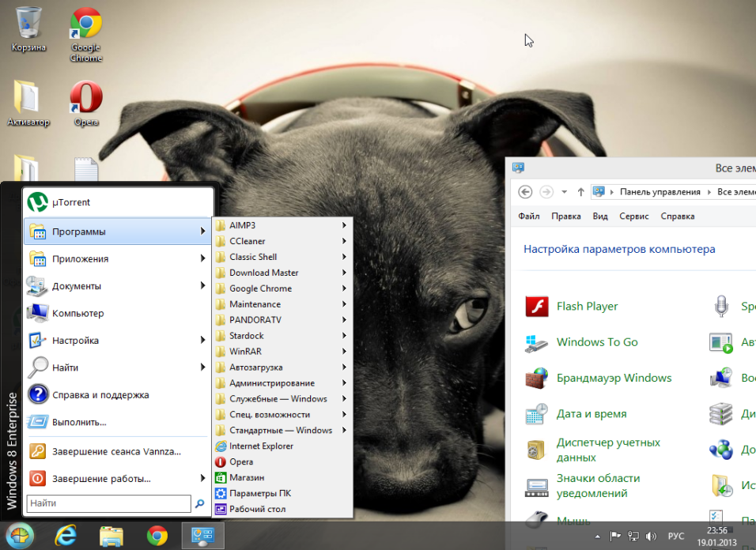
Task: Open Магазин store from Programs list
Action: pyautogui.click(x=282, y=478)
